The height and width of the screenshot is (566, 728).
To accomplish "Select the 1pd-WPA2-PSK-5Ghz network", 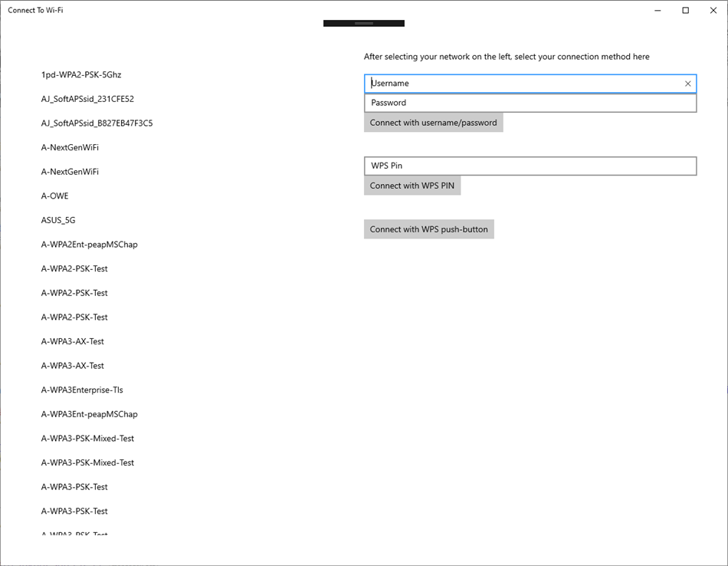I will click(x=81, y=74).
